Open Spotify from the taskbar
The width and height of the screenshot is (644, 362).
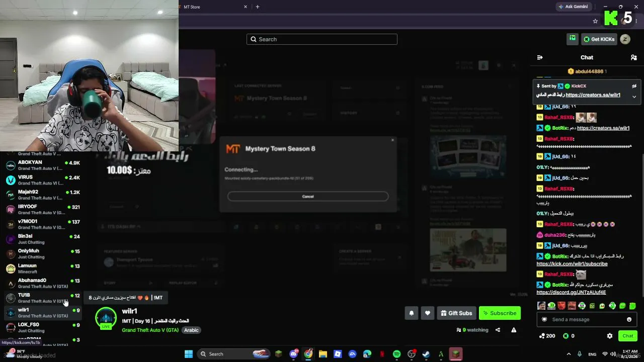point(396,354)
